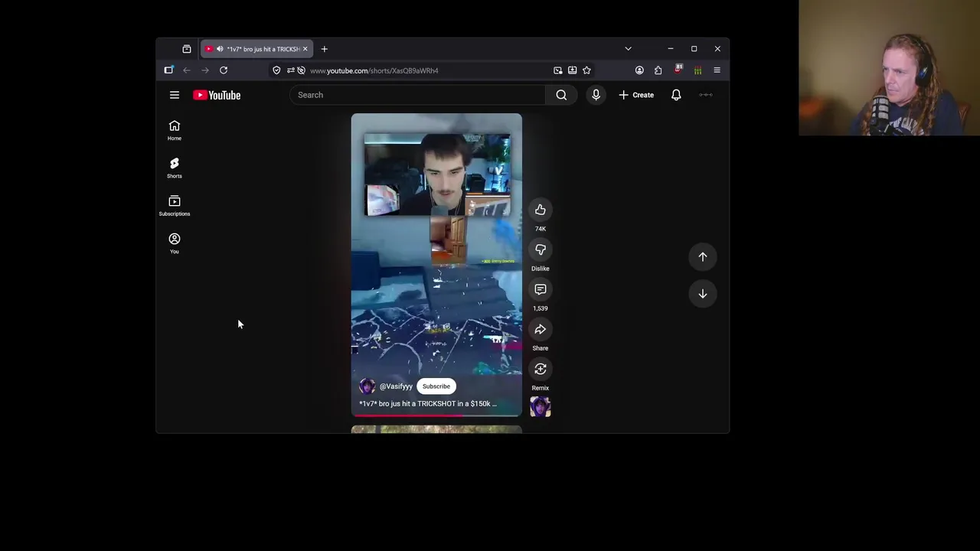Go back in browser history

click(x=187, y=70)
